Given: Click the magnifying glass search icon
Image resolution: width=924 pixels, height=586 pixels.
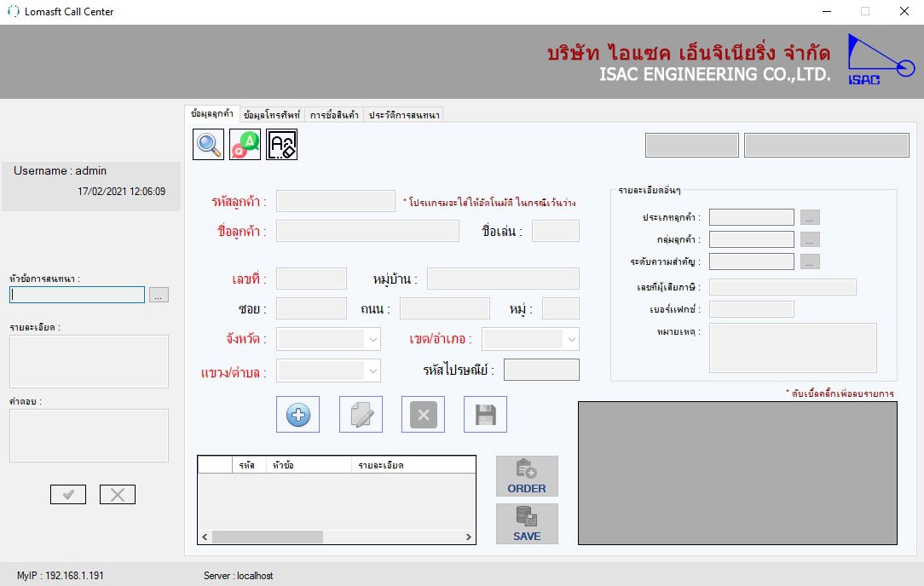Looking at the screenshot, I should tap(209, 145).
